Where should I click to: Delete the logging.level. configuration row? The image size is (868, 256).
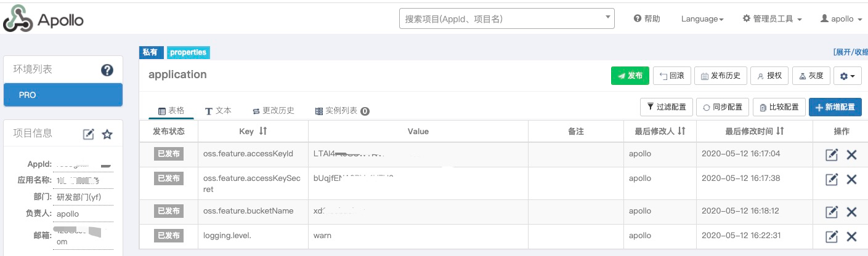pos(851,236)
